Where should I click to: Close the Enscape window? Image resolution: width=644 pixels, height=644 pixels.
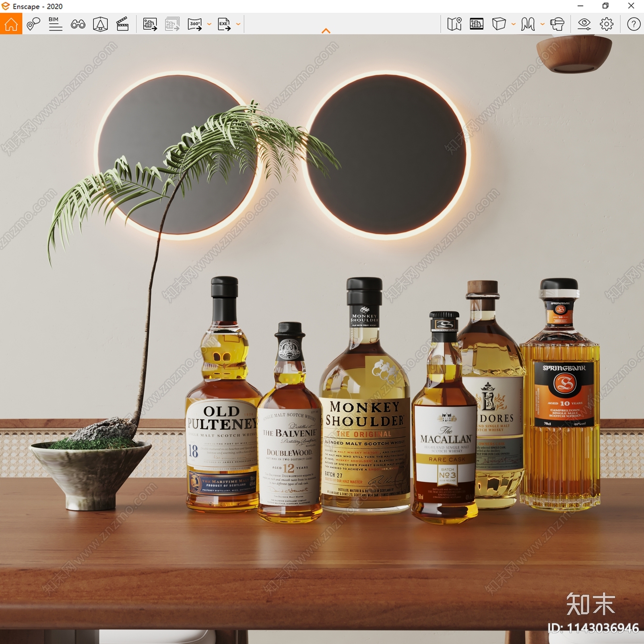tap(631, 6)
